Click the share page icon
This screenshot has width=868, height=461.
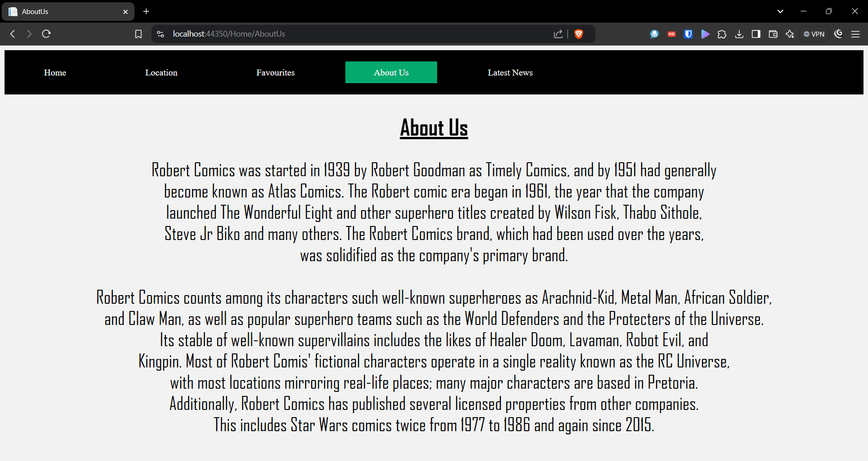point(558,34)
